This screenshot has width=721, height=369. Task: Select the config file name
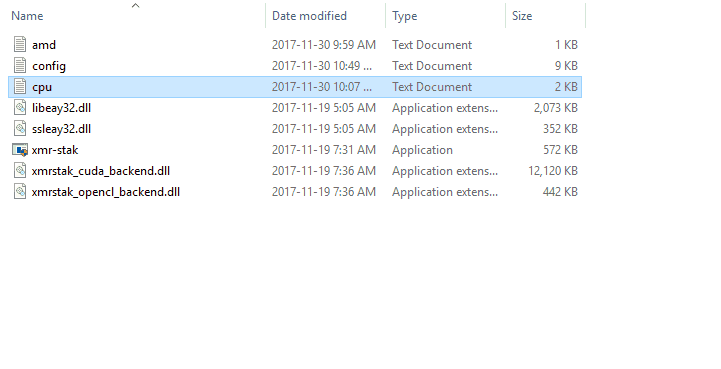(x=49, y=66)
